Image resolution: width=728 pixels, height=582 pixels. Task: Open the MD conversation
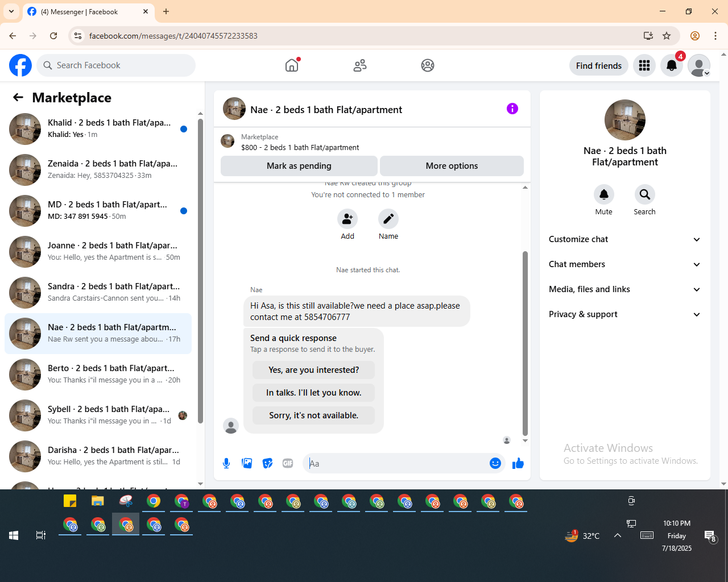pos(98,211)
